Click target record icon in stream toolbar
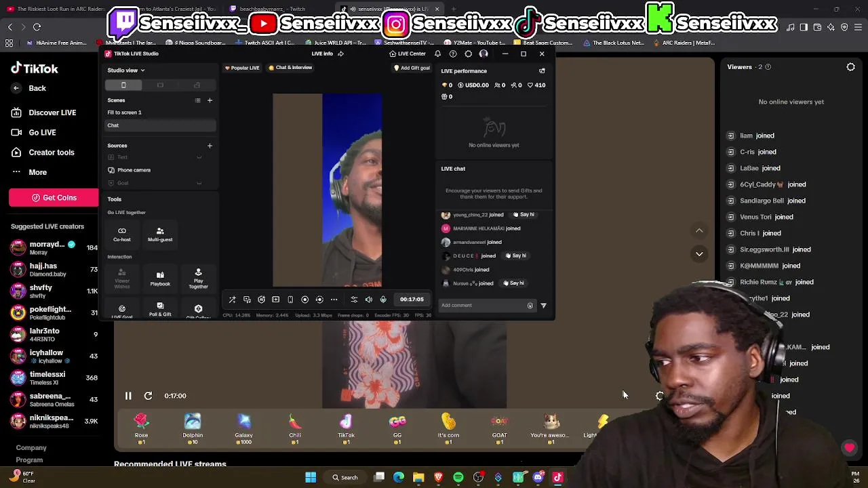The width and height of the screenshot is (868, 488). 319,300
